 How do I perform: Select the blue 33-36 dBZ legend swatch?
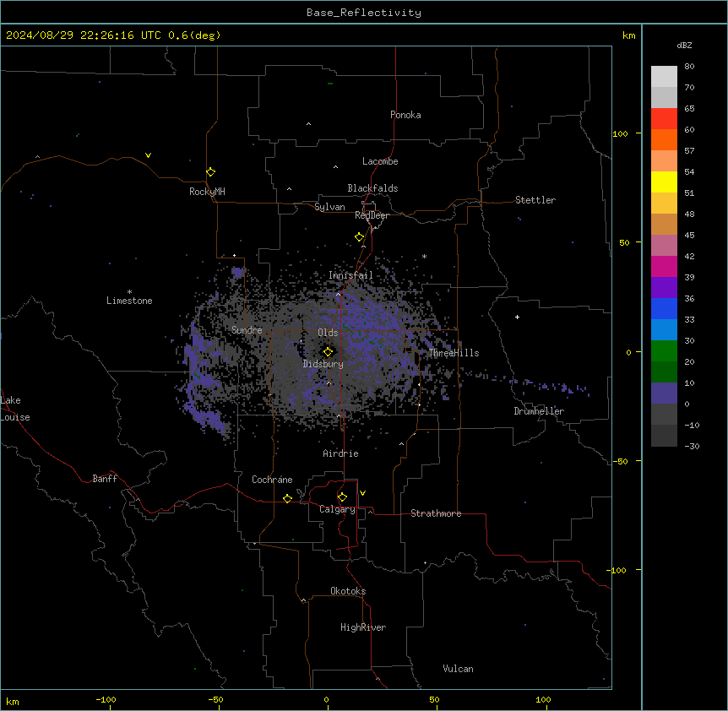664,308
